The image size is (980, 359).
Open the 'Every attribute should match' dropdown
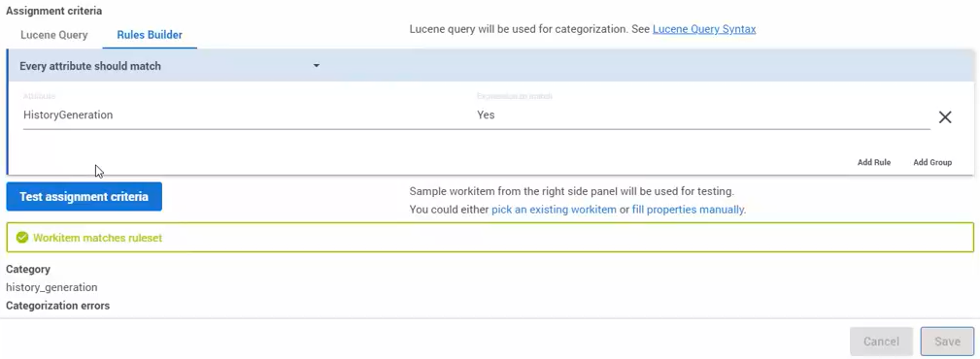pos(170,66)
